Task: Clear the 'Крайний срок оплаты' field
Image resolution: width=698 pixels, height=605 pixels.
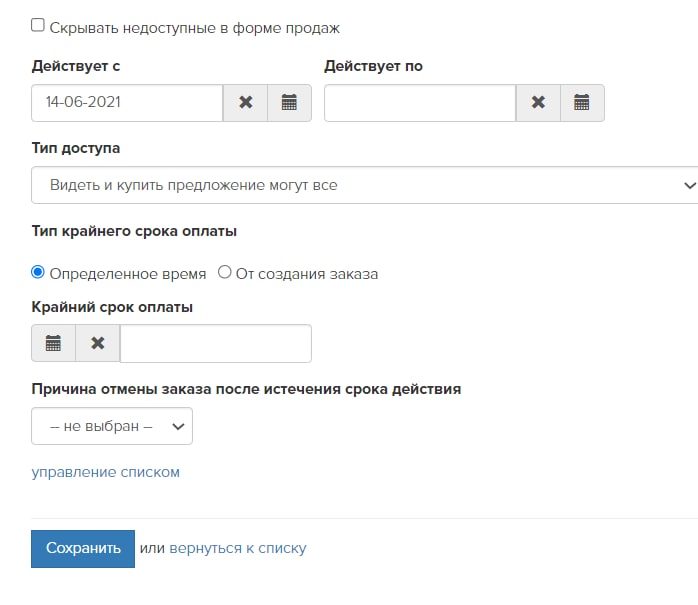Action: click(97, 343)
